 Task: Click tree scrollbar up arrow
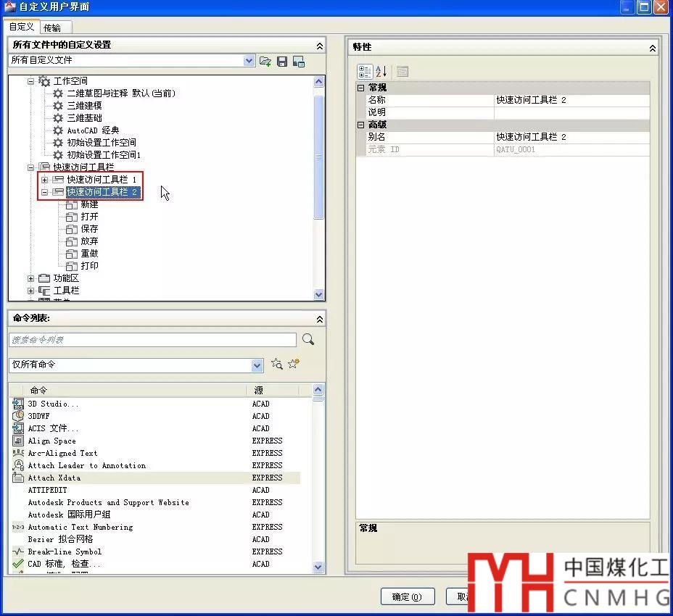[318, 81]
